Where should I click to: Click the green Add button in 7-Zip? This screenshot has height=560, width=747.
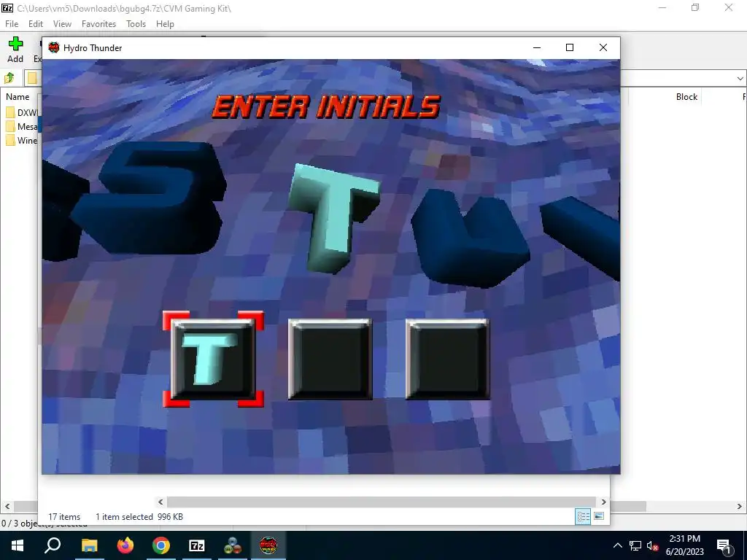[x=15, y=50]
